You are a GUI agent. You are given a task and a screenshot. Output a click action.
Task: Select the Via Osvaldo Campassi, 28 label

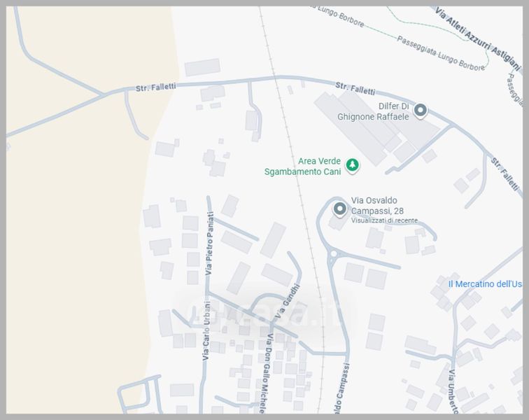(x=377, y=206)
